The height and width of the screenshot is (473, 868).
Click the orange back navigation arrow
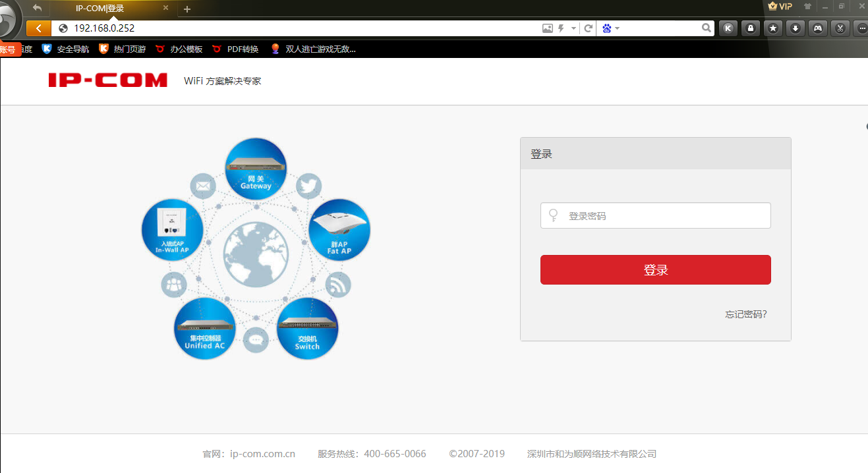[39, 28]
